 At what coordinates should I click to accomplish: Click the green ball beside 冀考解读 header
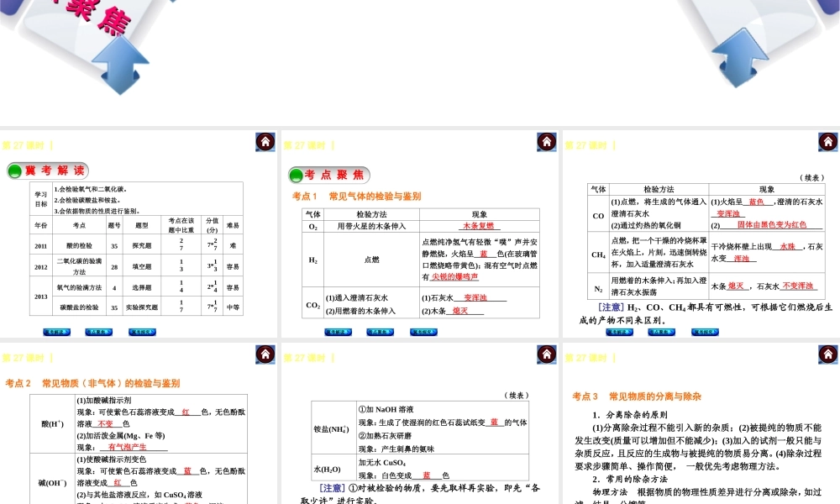[x=15, y=171]
